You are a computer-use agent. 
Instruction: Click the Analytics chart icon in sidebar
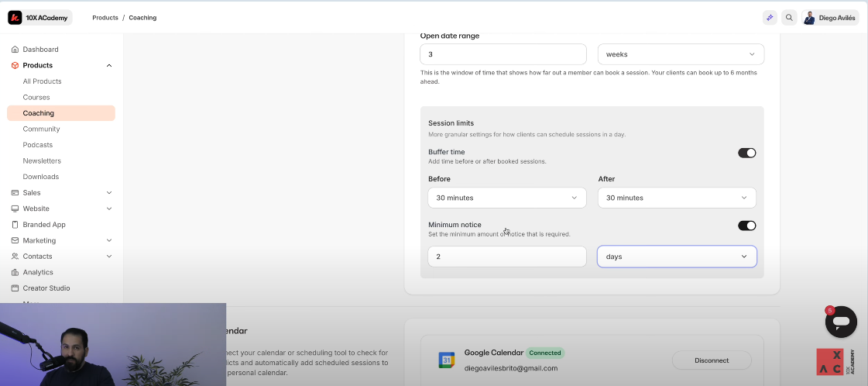[15, 272]
